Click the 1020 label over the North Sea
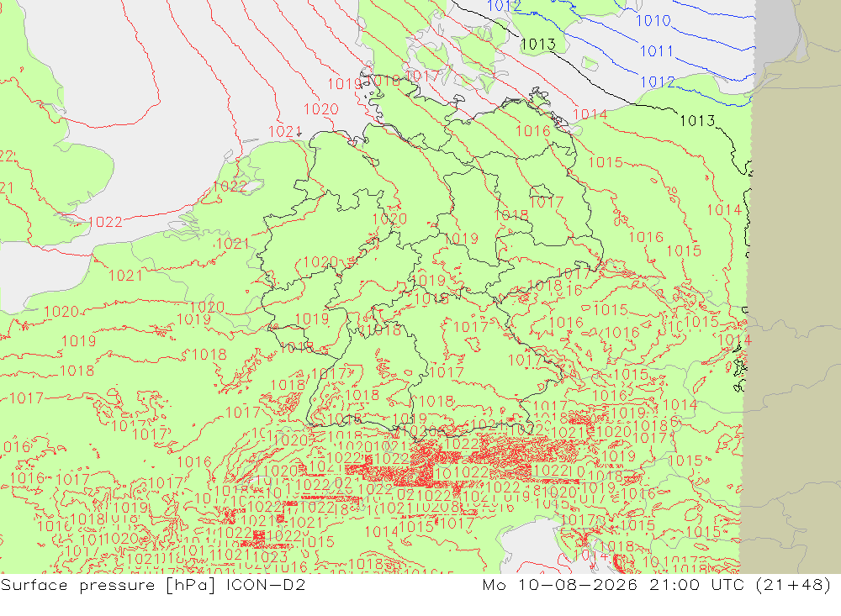Viewport: 841px width, 616px height. [320, 109]
